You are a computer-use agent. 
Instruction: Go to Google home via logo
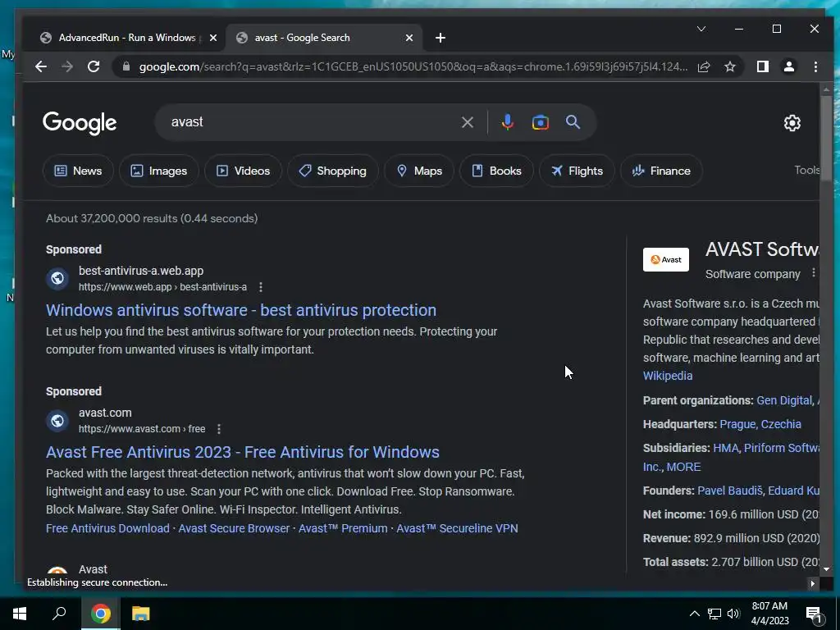coord(80,123)
